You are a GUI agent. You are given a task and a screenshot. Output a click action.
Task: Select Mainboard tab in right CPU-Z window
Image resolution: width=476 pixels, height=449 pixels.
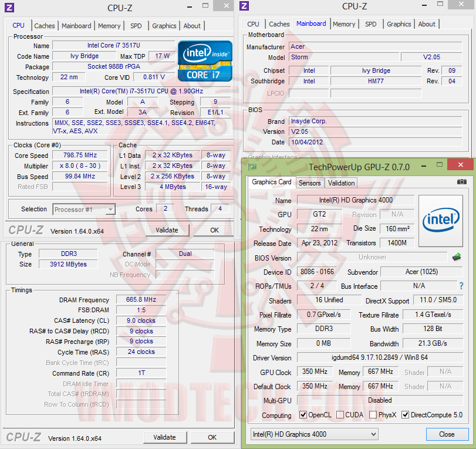point(312,23)
